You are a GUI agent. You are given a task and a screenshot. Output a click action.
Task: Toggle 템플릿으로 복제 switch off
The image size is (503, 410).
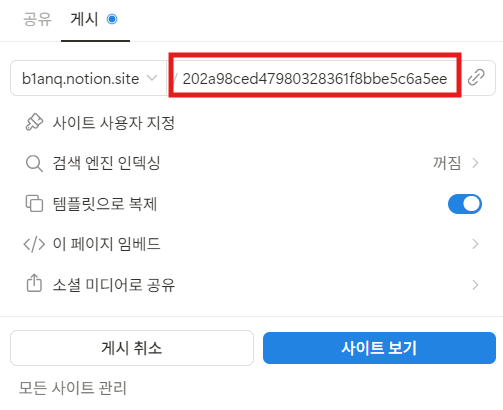[x=465, y=204]
